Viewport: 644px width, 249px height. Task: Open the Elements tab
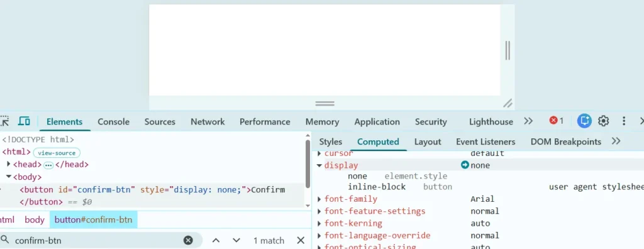65,121
